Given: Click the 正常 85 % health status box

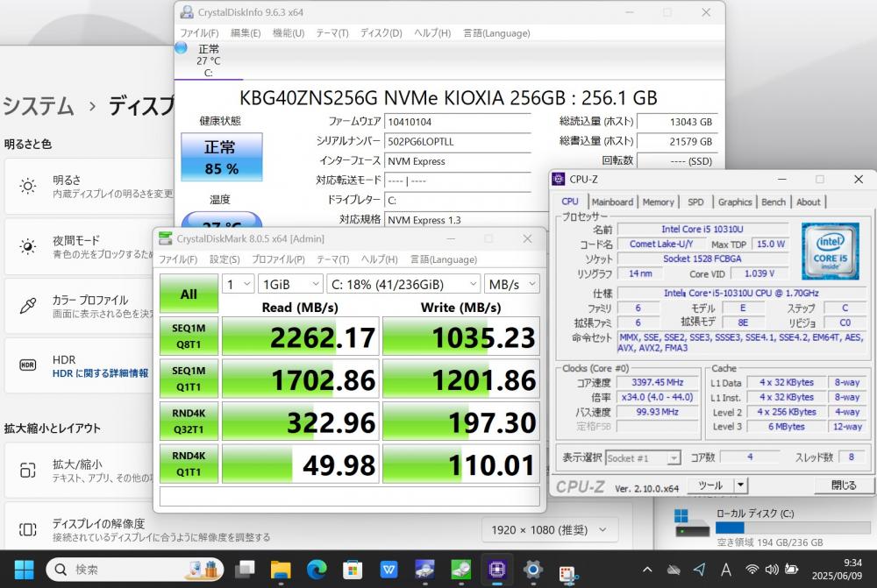Looking at the screenshot, I should [x=222, y=157].
